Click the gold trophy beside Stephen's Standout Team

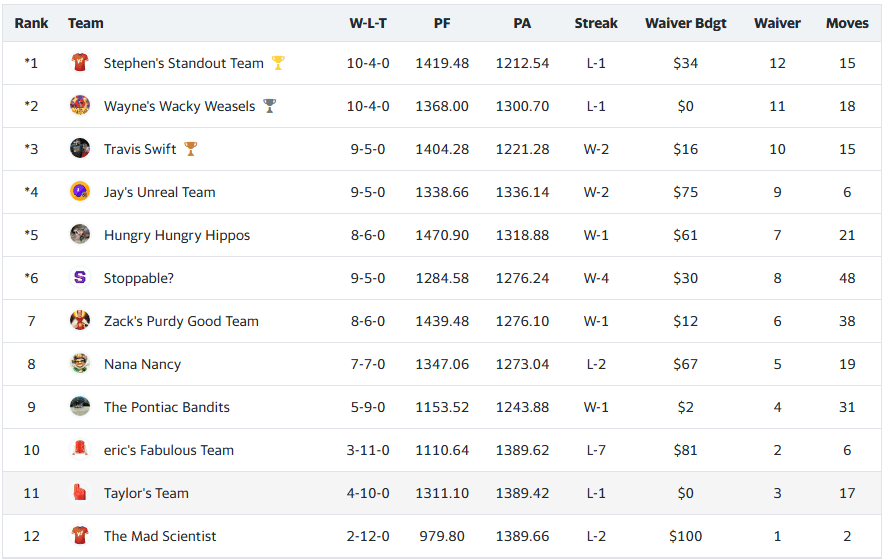278,63
